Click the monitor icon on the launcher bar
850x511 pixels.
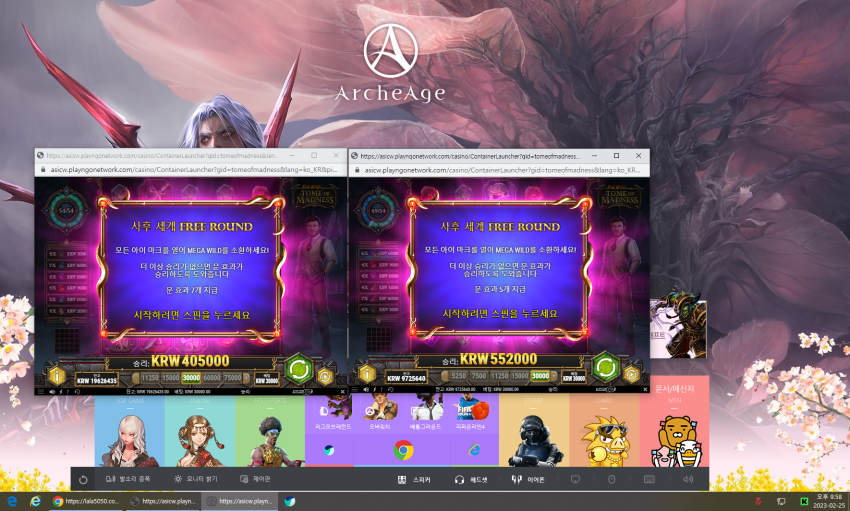tap(575, 480)
